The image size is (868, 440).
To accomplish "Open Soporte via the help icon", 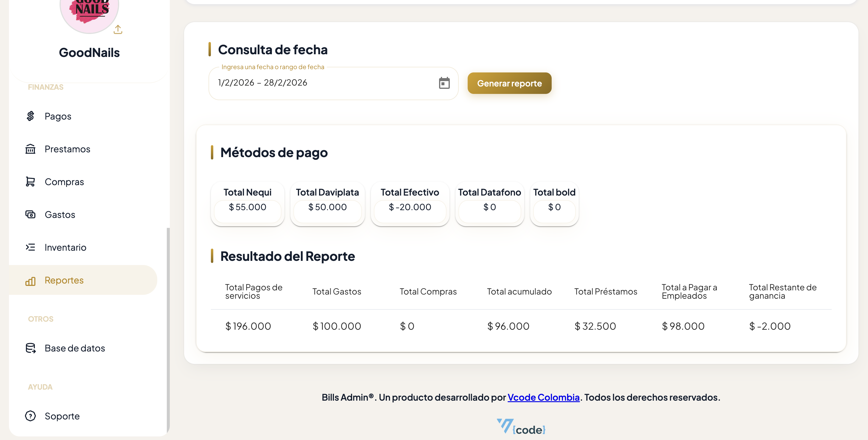I will 30,416.
